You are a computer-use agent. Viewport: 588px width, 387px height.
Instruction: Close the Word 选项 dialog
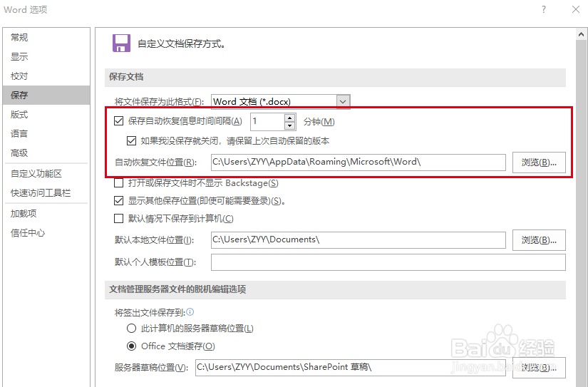click(x=576, y=9)
